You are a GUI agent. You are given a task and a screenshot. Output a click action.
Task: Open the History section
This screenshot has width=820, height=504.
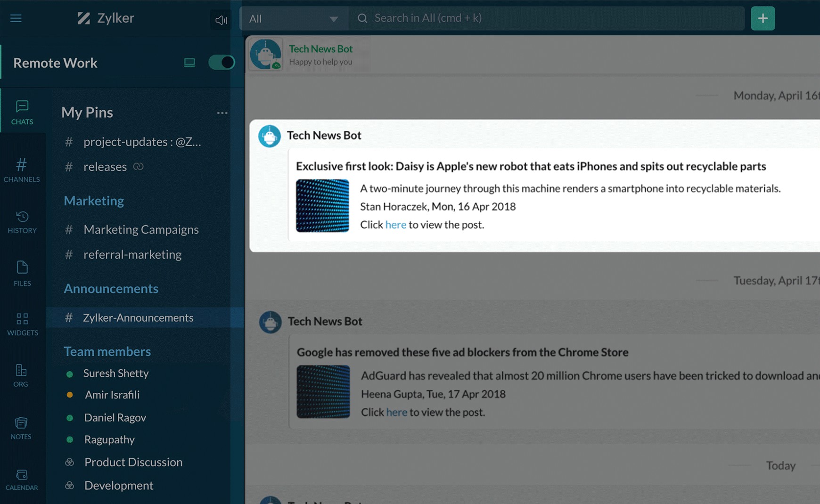pos(22,221)
